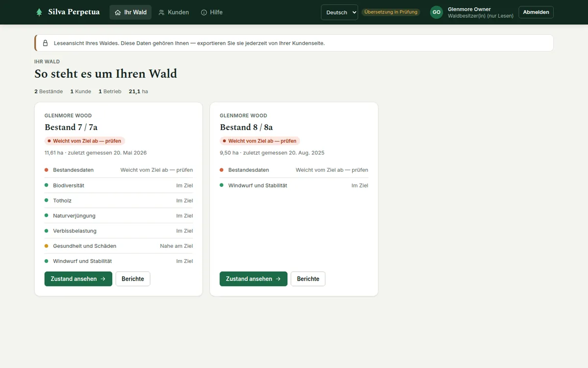Click the Waldbesitzer(in) (nur Lesen) role text
This screenshot has height=368, width=588.
tap(481, 16)
